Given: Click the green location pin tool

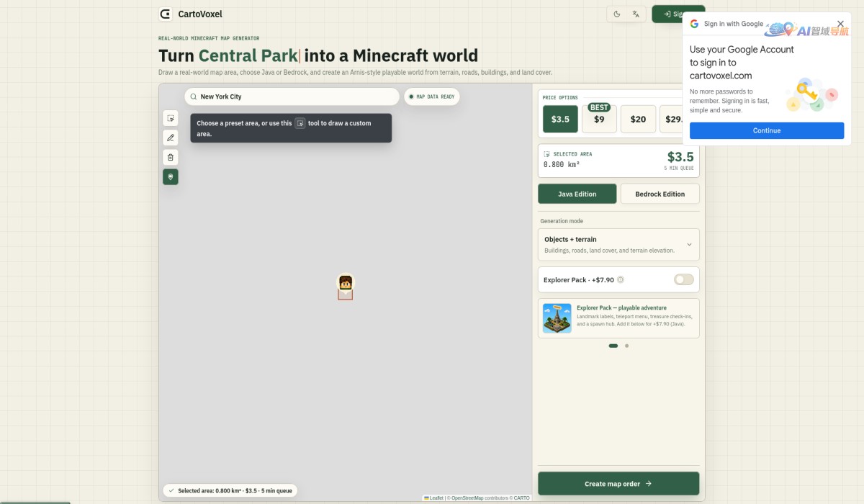Looking at the screenshot, I should (171, 176).
